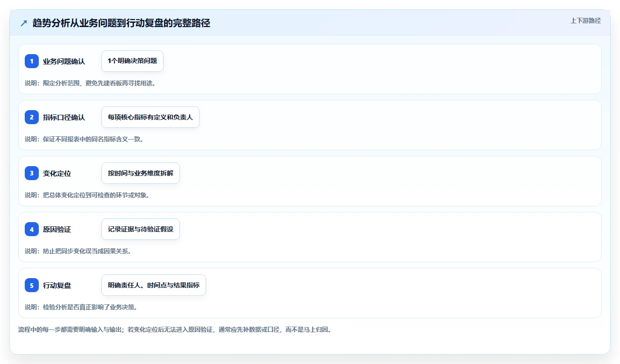620x364 pixels.
Task: Click the footer paragraph starting 流程中的每一步
Action: (x=175, y=329)
